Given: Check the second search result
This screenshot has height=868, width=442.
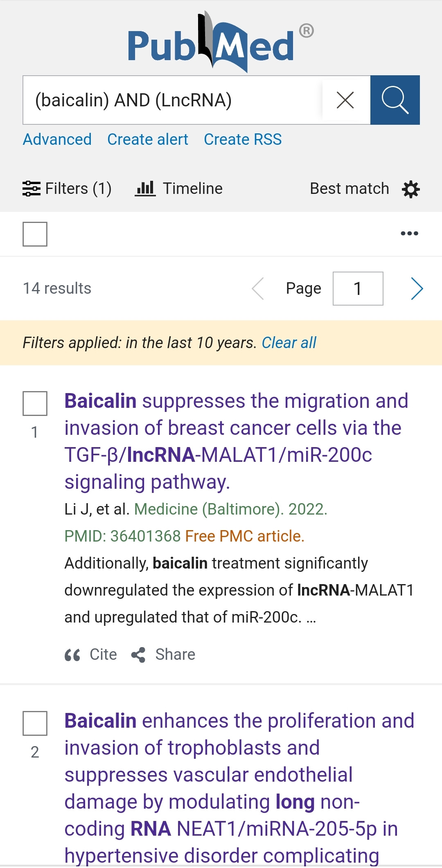Looking at the screenshot, I should pos(35,724).
